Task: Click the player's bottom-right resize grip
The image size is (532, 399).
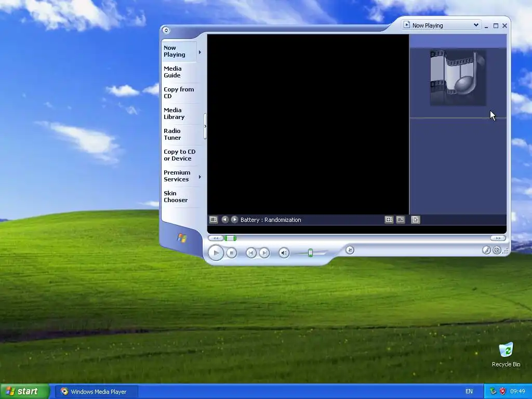Action: tap(505, 251)
